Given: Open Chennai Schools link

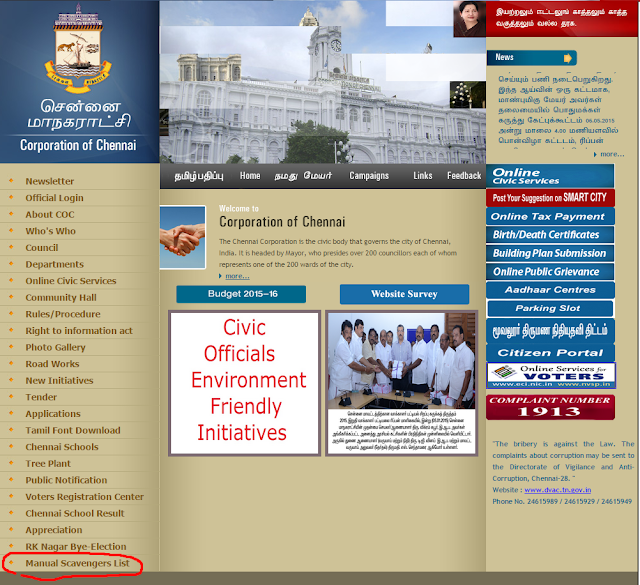Looking at the screenshot, I should [62, 447].
